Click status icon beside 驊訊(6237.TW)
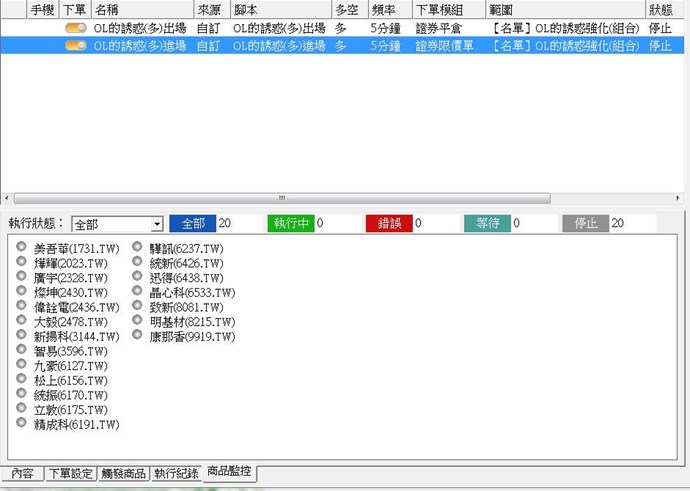Screen dimensions: 690x491 coord(137,247)
